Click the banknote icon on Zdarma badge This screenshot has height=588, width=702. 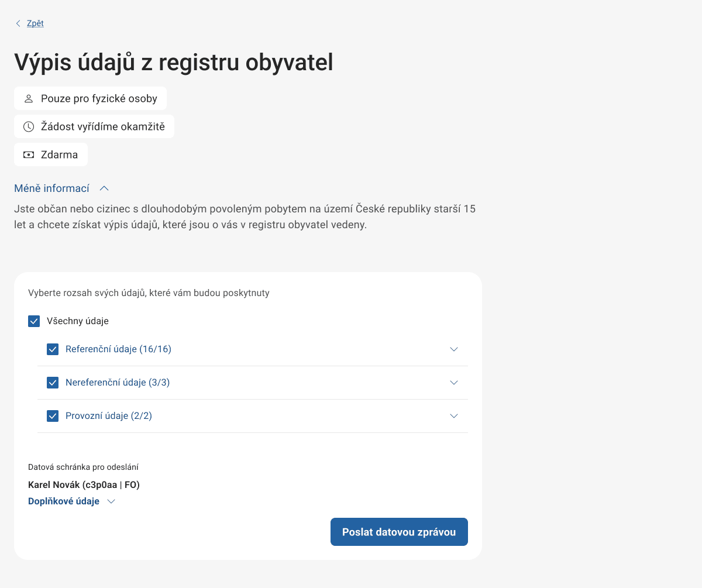click(x=28, y=154)
